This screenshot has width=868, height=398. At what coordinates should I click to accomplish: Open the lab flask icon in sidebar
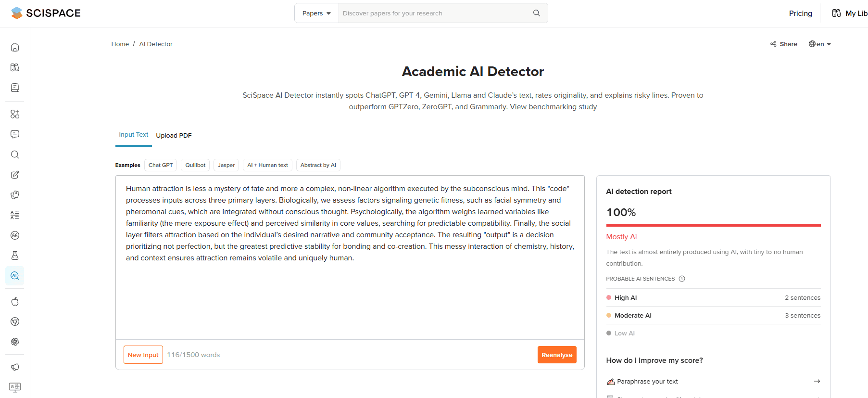(x=15, y=256)
